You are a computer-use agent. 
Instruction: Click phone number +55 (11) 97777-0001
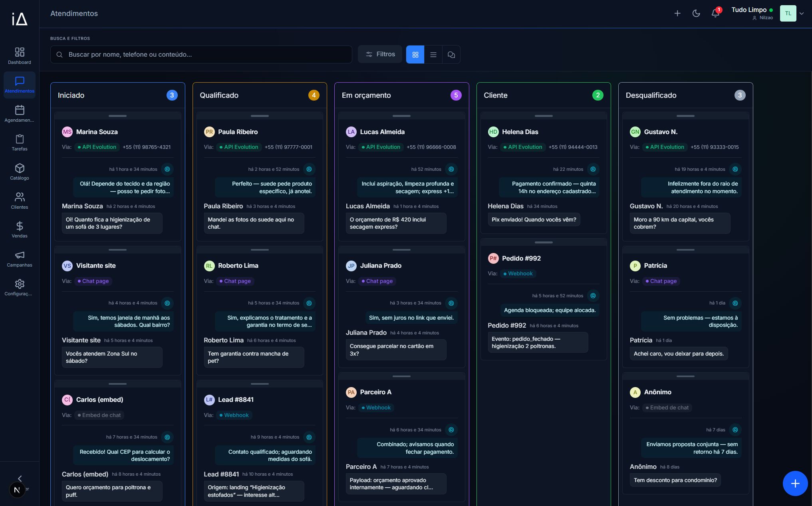288,147
